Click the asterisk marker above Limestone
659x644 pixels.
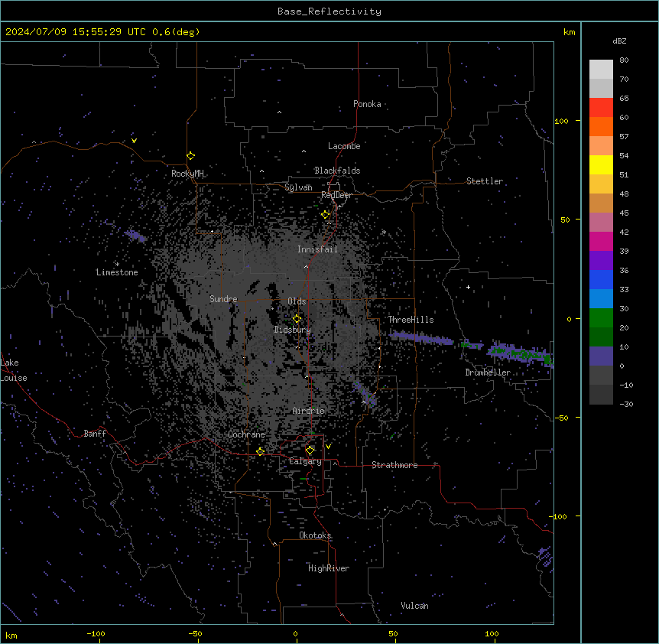[117, 265]
